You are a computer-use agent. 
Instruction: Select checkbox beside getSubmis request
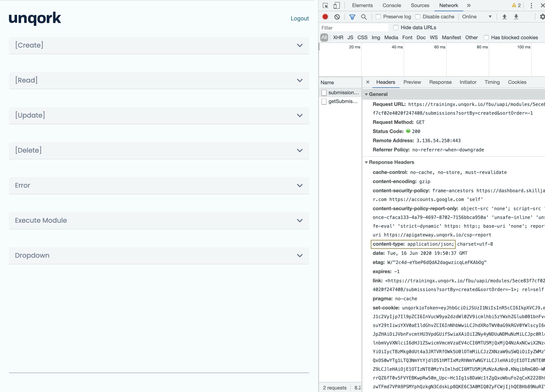[x=324, y=102]
